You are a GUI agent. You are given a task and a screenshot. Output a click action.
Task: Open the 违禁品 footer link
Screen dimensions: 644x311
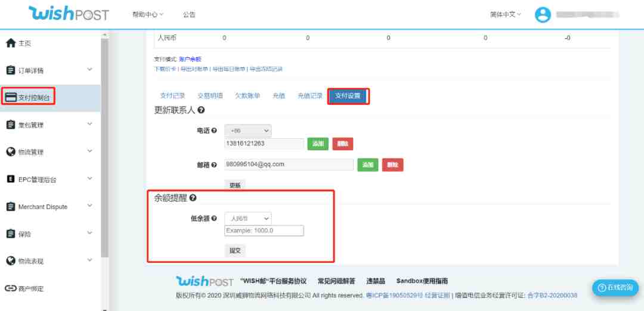pyautogui.click(x=376, y=281)
